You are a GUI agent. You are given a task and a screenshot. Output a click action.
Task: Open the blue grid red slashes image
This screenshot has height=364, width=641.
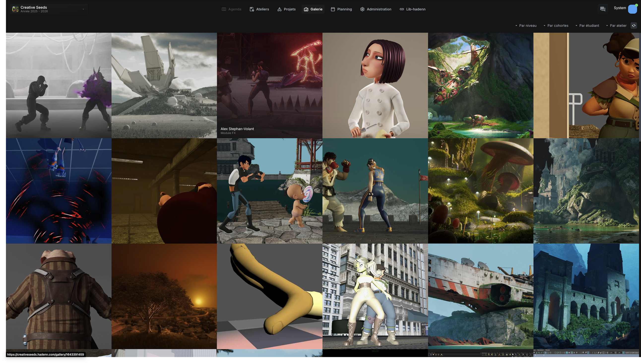[59, 191]
